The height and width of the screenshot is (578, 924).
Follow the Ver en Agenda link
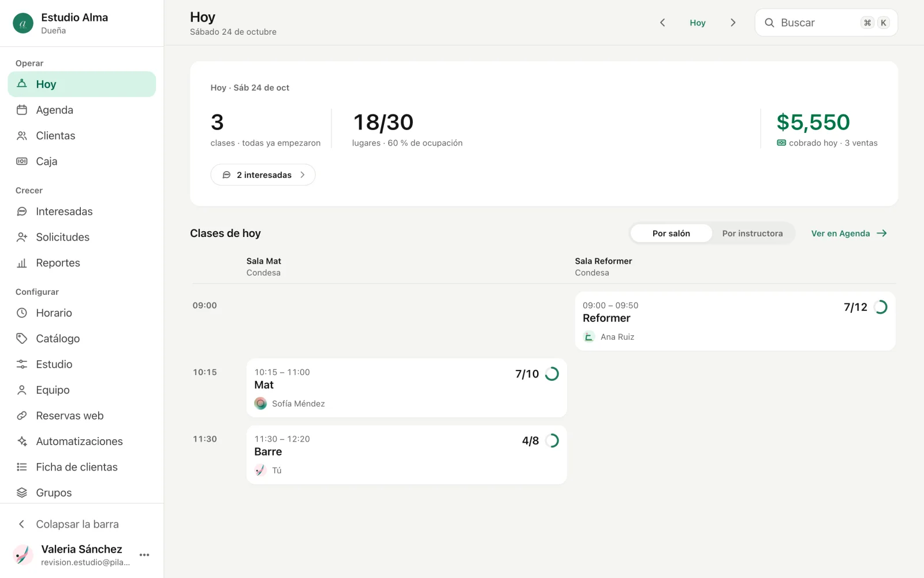[849, 234]
